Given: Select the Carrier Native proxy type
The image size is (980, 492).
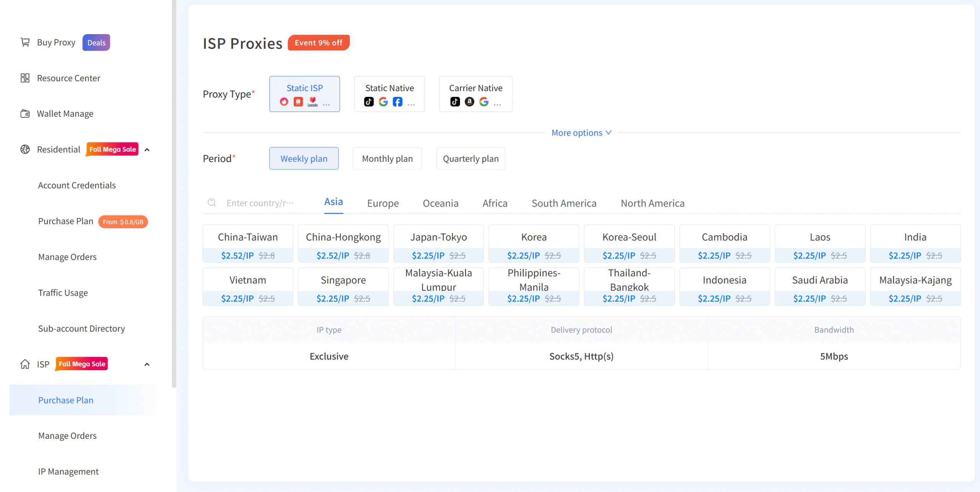Looking at the screenshot, I should click(x=476, y=94).
